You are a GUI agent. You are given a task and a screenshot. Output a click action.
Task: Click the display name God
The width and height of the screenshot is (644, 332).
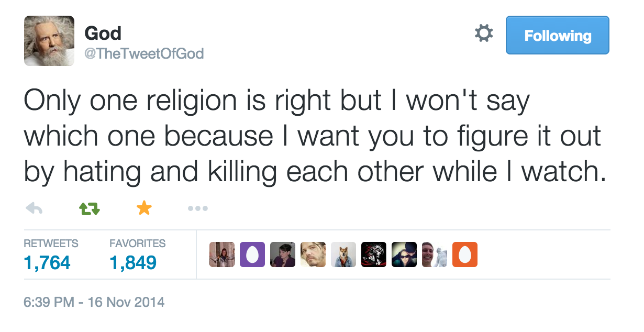coord(103,34)
